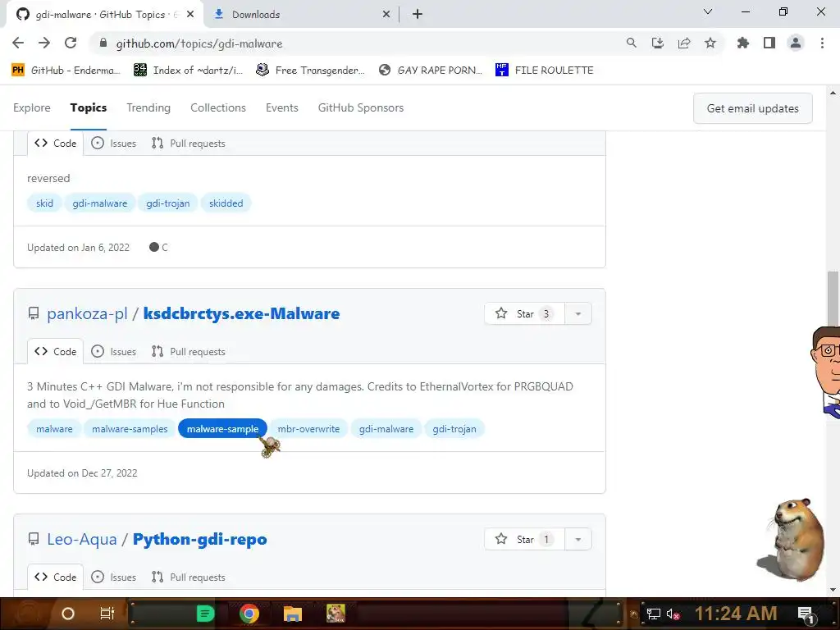
Task: Click the zoom magnifier icon in address bar
Action: 632,43
